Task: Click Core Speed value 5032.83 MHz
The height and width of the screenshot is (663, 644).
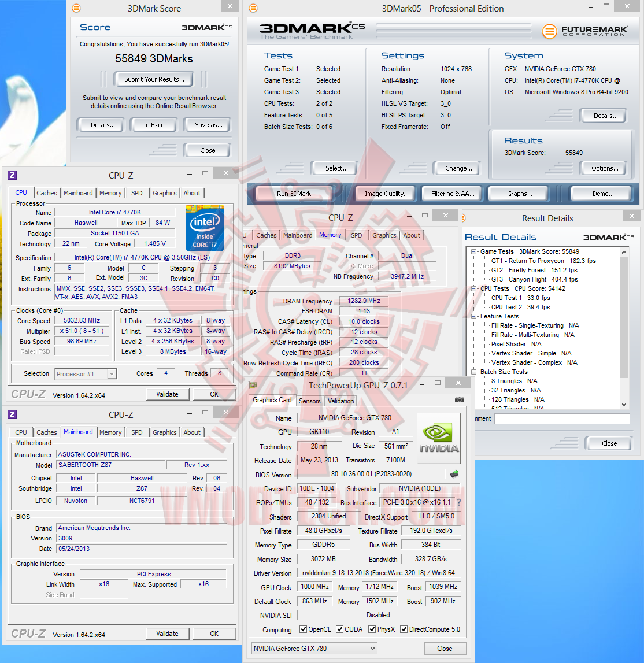Action: 82,320
